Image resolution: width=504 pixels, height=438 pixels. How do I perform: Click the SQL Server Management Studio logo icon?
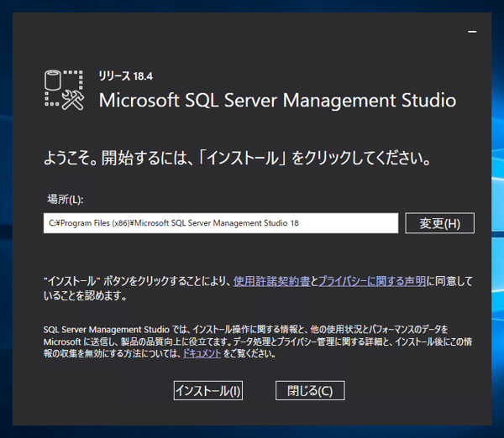pyautogui.click(x=65, y=91)
